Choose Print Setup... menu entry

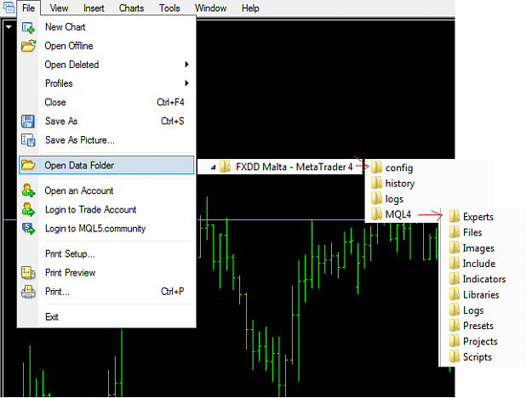106,253
